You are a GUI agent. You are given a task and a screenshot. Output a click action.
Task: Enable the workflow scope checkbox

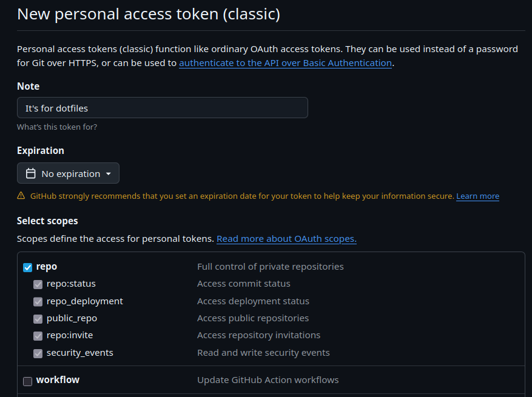[28, 381]
